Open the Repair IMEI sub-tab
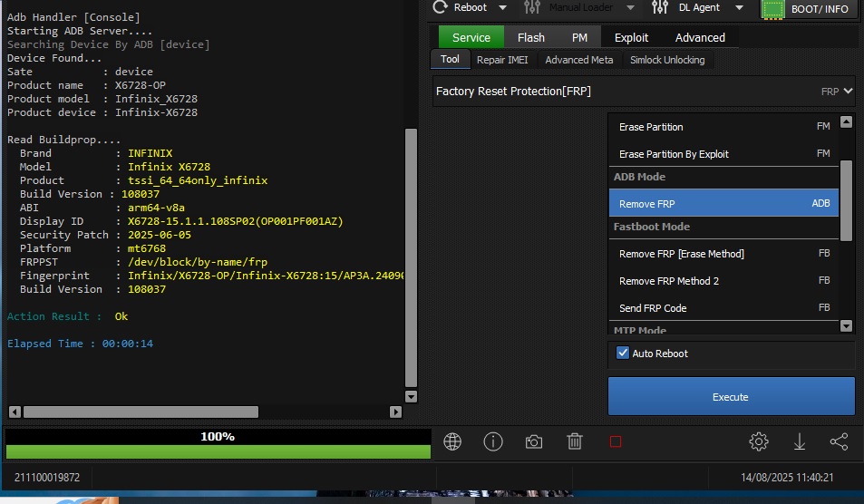Image resolution: width=864 pixels, height=504 pixels. click(x=502, y=60)
